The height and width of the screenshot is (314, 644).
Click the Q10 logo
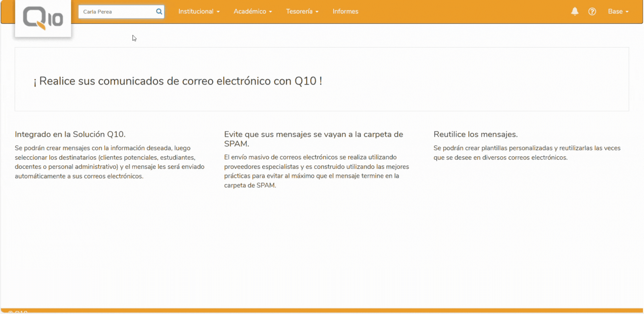[43, 17]
